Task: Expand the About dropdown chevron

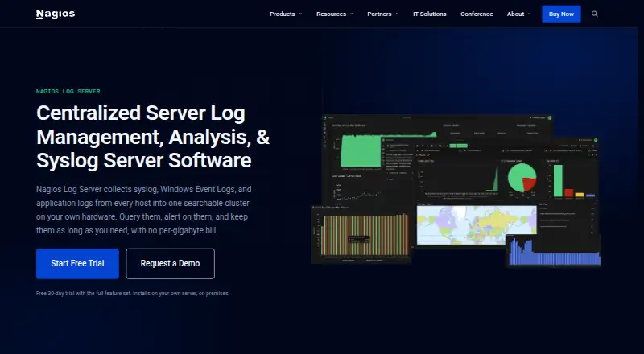Action: (x=530, y=14)
